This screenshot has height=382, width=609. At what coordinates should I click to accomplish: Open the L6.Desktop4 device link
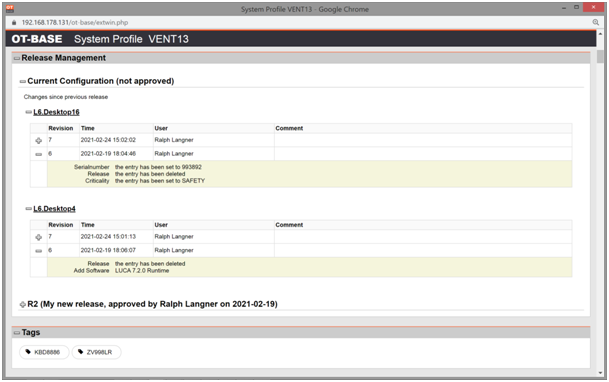54,209
